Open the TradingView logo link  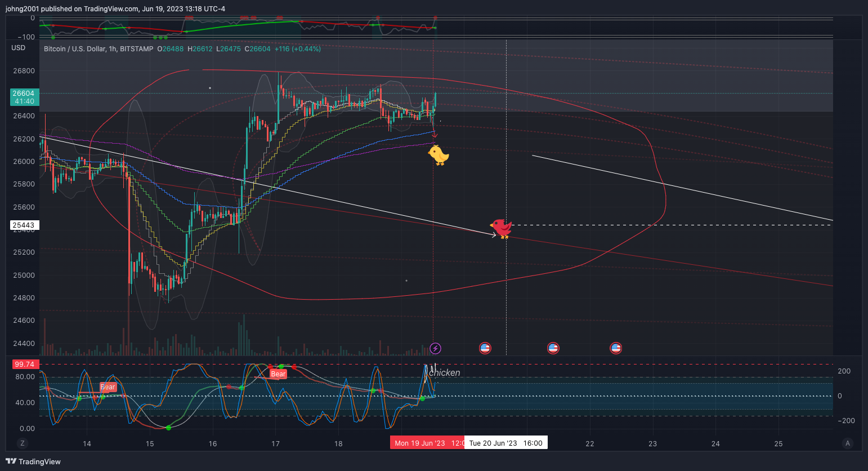pos(33,461)
